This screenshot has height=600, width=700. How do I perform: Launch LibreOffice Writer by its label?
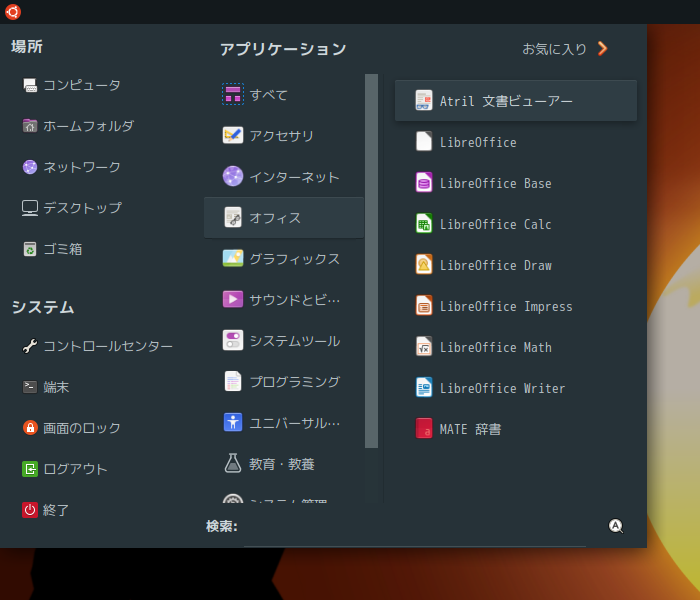(x=502, y=388)
